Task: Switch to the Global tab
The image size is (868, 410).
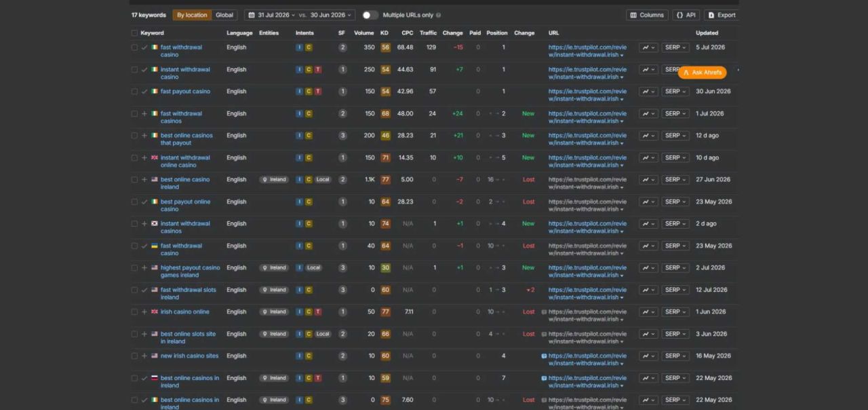Action: [x=224, y=15]
